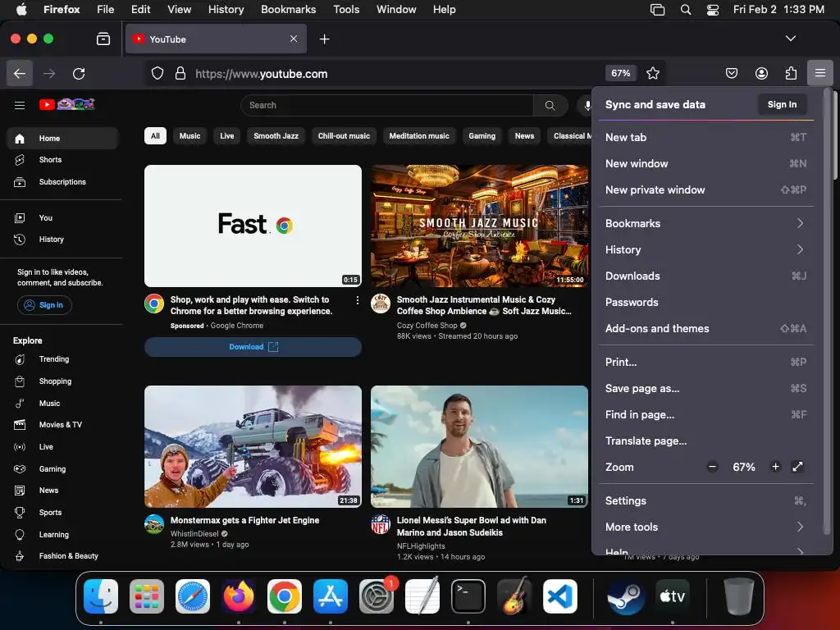Open Subscriptions in sidebar
This screenshot has width=840, height=630.
(62, 181)
